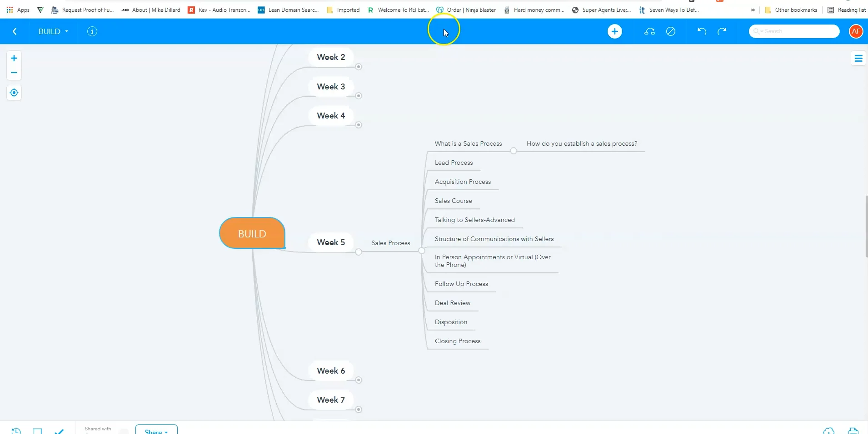This screenshot has width=868, height=434.
Task: Expand the Week 7 branch
Action: (x=359, y=409)
